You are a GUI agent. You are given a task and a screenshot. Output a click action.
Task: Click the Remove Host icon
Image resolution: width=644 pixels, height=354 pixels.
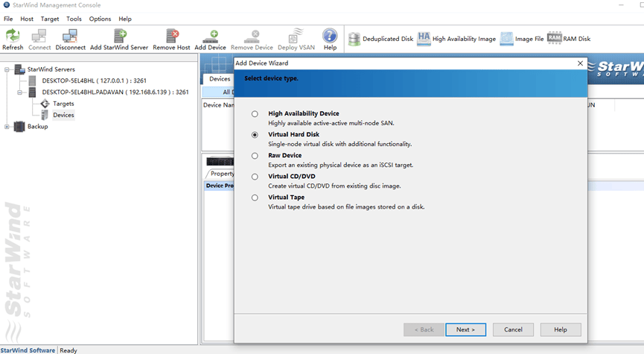point(172,35)
